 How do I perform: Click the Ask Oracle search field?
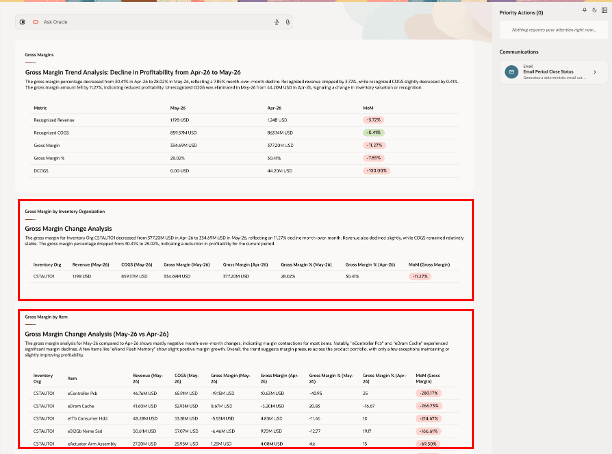point(154,22)
